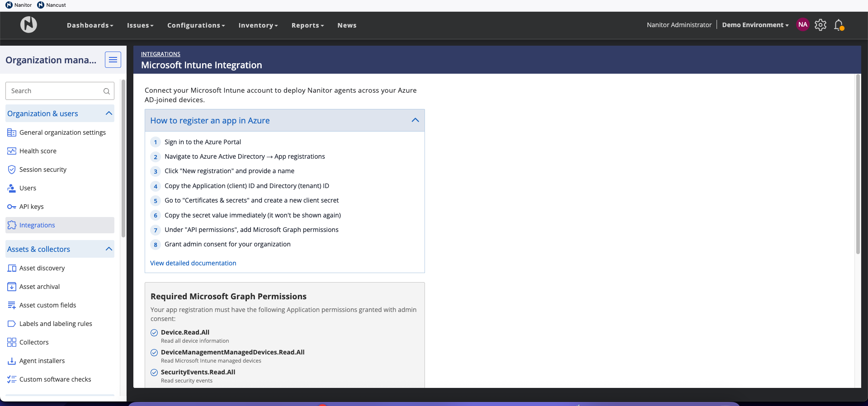The height and width of the screenshot is (406, 868).
Task: Open the notifications bell
Action: [x=839, y=25]
